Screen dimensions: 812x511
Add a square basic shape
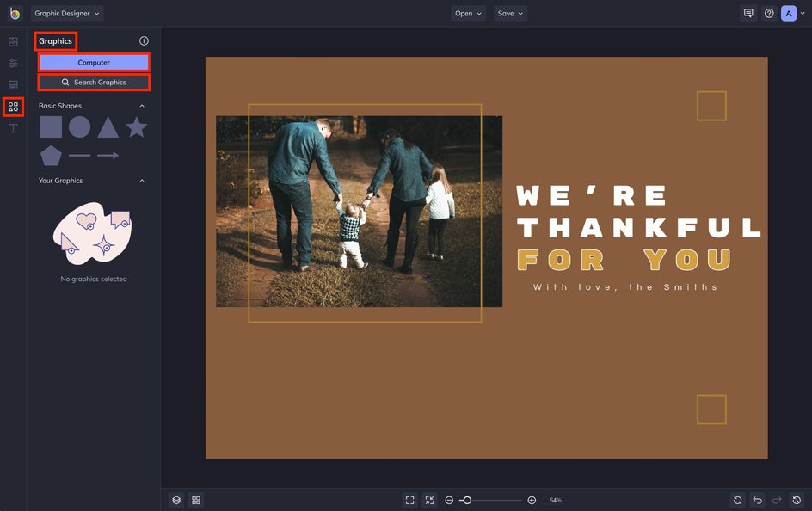tap(51, 126)
